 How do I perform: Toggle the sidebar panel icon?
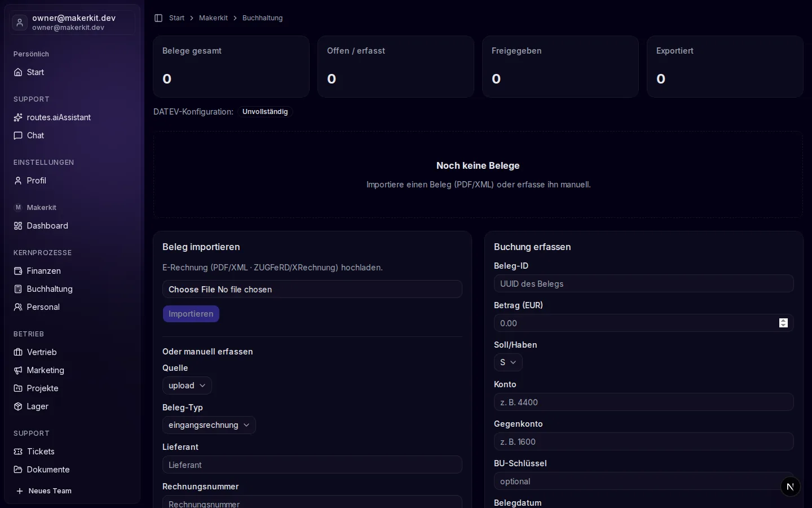coord(158,18)
